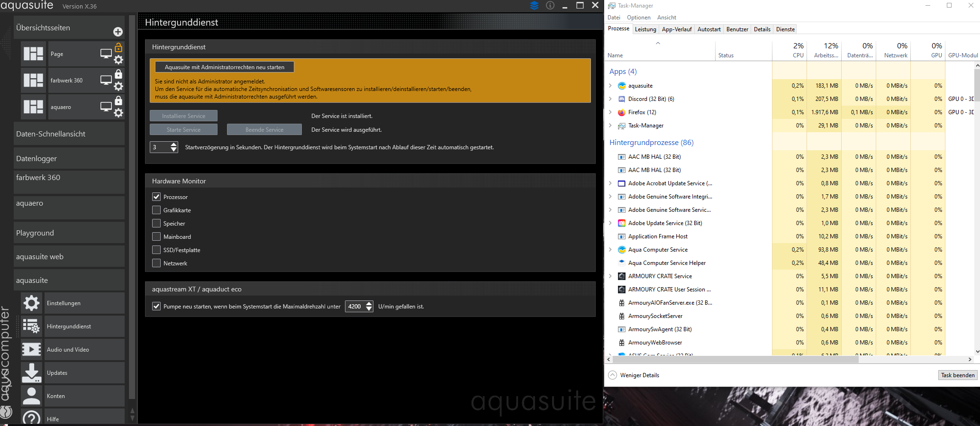Screen dimensions: 980x426
Task: Toggle the pump restart checkbox
Action: (156, 306)
